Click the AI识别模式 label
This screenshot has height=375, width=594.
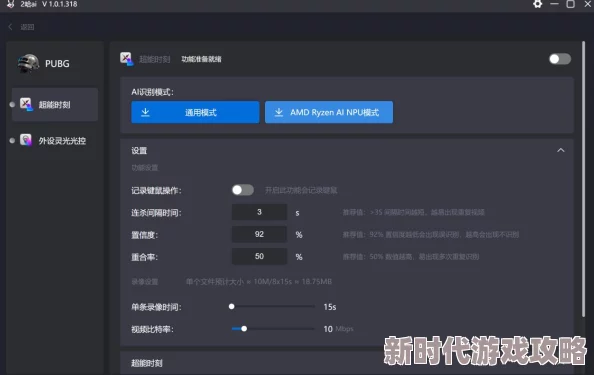[x=152, y=92]
